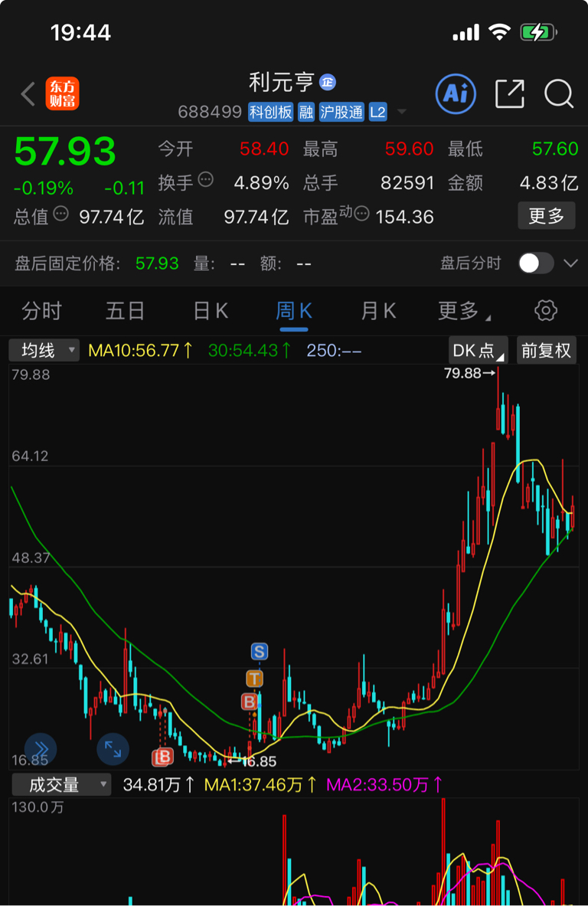Image resolution: width=588 pixels, height=906 pixels.
Task: Tap the 正 badge next to 利元亨
Action: click(x=328, y=83)
